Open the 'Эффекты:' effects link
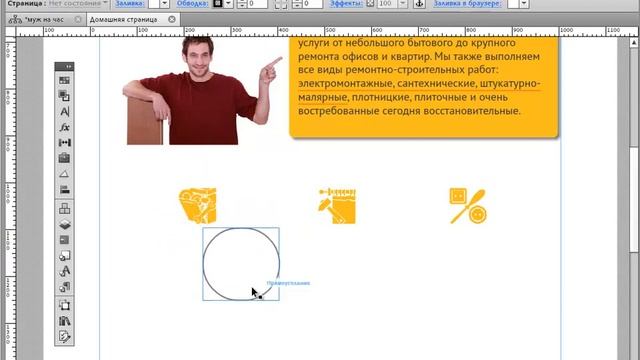The width and height of the screenshot is (640, 360). [x=346, y=3]
